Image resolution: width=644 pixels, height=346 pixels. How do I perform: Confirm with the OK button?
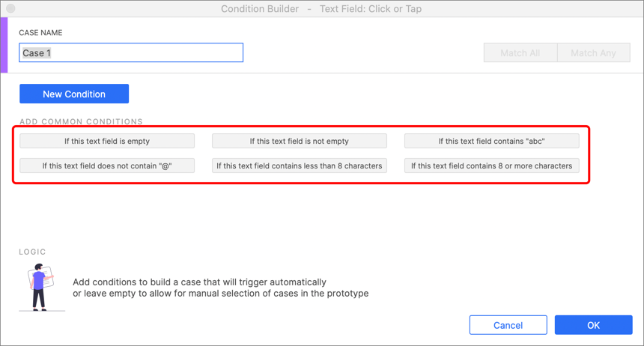(594, 325)
